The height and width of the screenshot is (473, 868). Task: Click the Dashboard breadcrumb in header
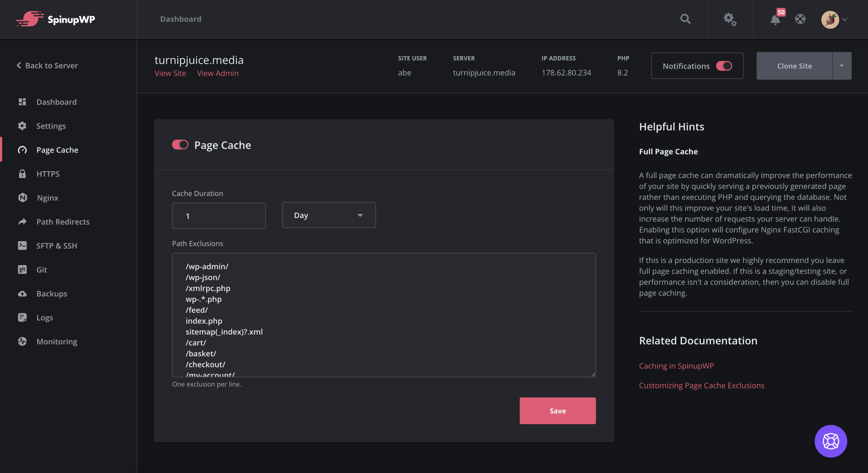point(181,19)
